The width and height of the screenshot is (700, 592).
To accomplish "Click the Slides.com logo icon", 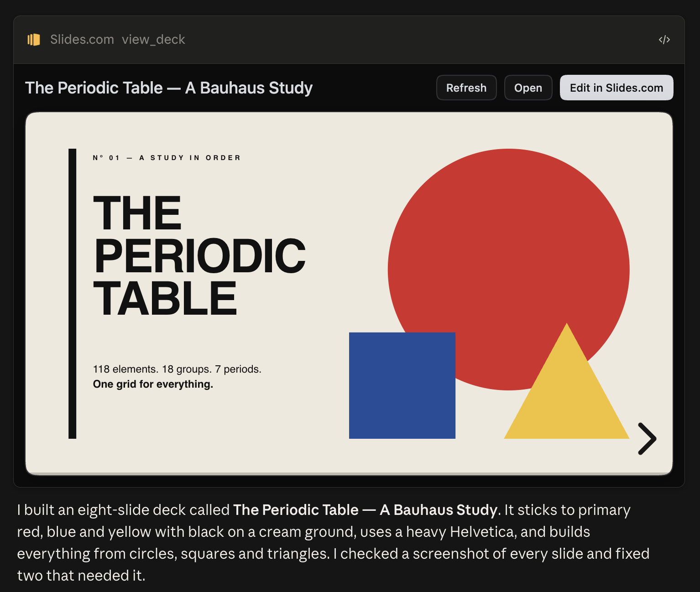I will click(x=34, y=40).
